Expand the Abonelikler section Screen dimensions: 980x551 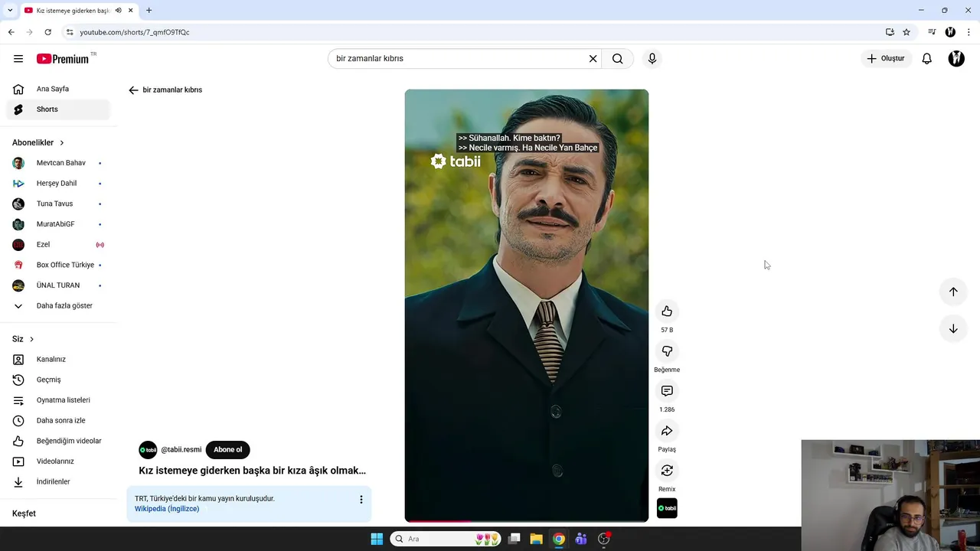click(x=38, y=143)
